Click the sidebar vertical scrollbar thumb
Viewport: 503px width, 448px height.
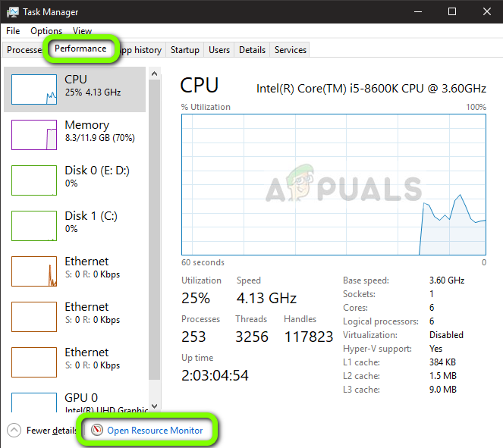coord(154,230)
